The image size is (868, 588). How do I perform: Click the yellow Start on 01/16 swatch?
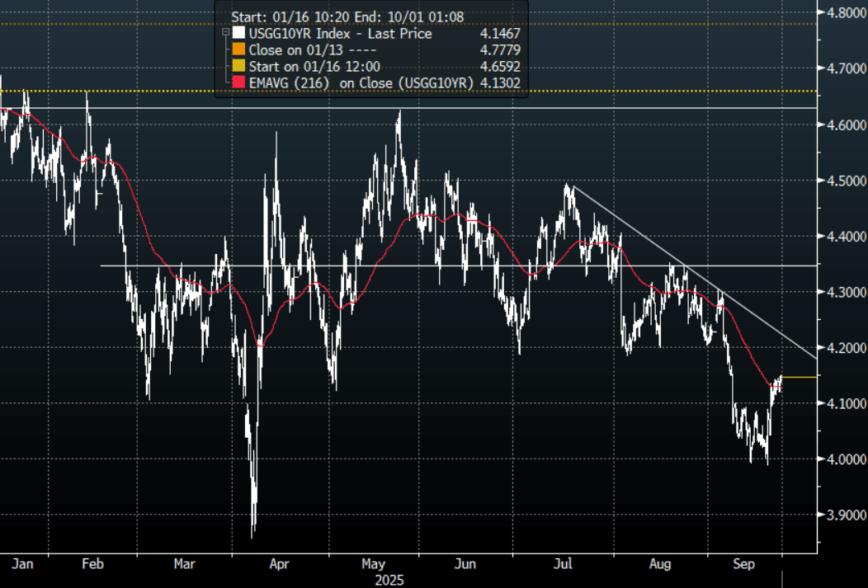tap(239, 66)
